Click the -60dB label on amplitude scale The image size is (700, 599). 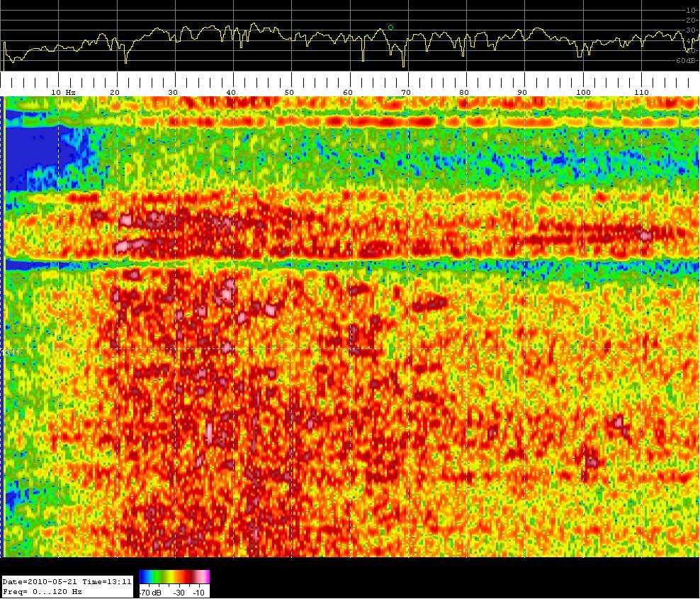(687, 61)
